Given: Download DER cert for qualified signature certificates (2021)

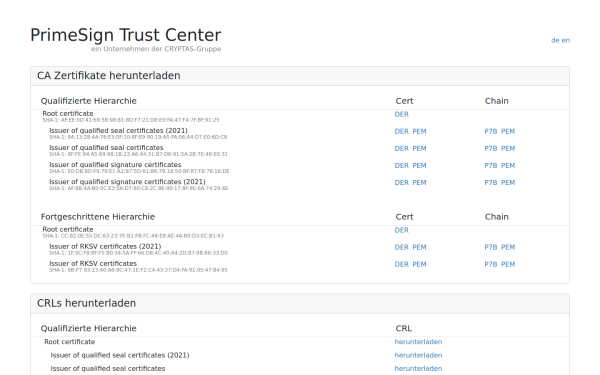Looking at the screenshot, I should point(401,183).
